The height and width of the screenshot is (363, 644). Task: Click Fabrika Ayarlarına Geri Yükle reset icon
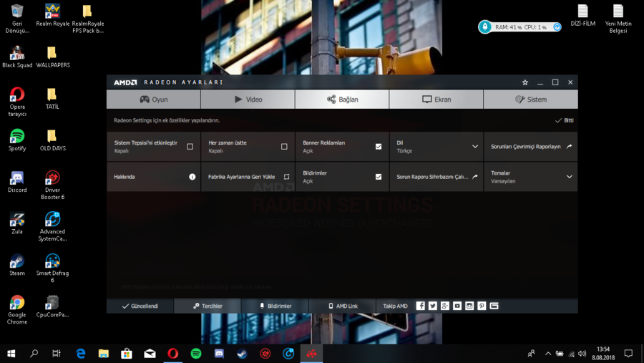(x=287, y=177)
